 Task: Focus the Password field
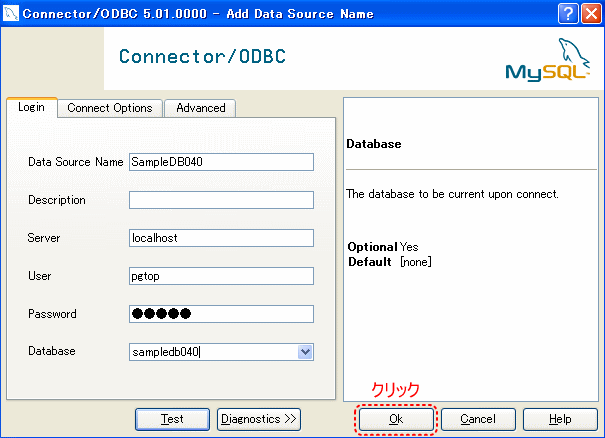(221, 314)
